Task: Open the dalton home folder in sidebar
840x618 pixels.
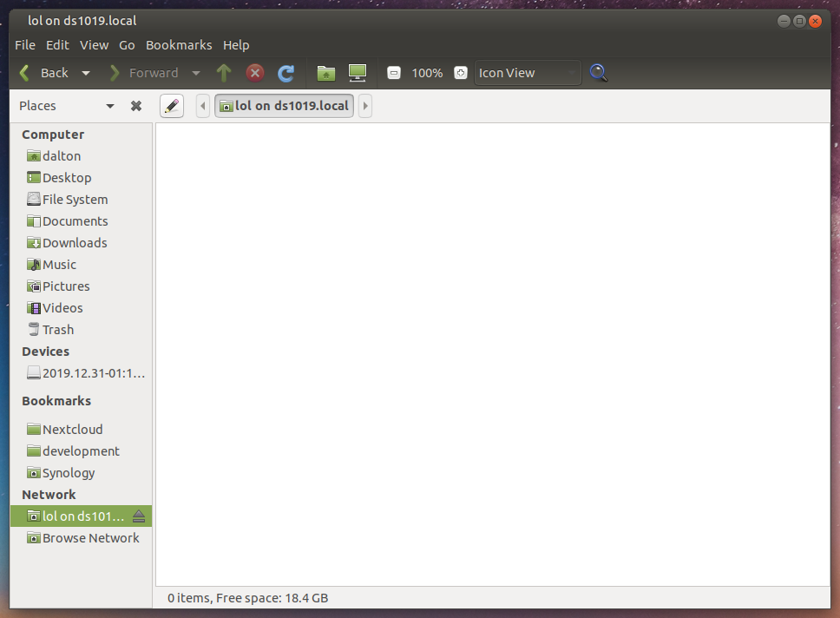Action: pyautogui.click(x=81, y=156)
